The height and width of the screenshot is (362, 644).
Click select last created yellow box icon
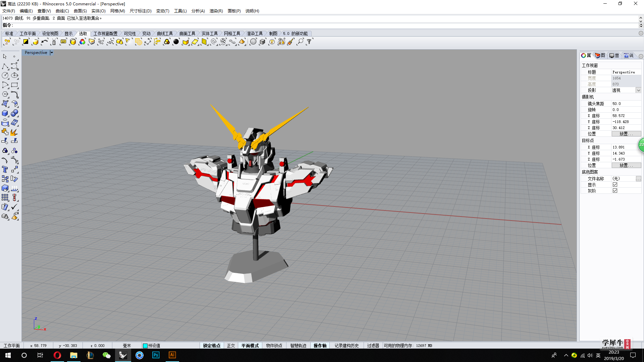point(35,42)
